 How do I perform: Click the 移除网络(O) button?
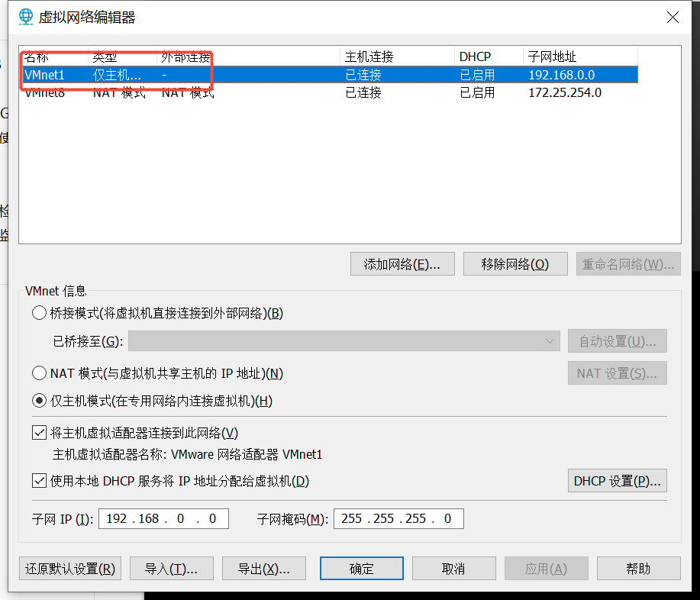515,264
